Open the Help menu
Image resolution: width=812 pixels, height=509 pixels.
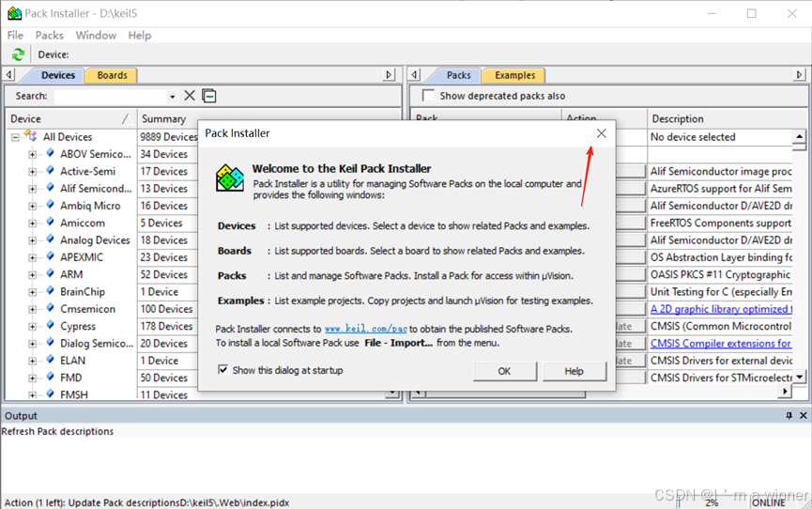pos(139,36)
